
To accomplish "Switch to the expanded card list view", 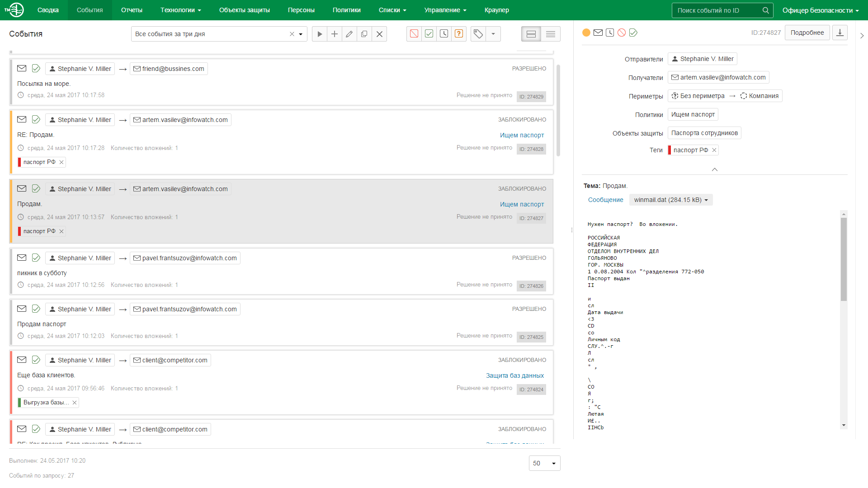I will point(531,34).
